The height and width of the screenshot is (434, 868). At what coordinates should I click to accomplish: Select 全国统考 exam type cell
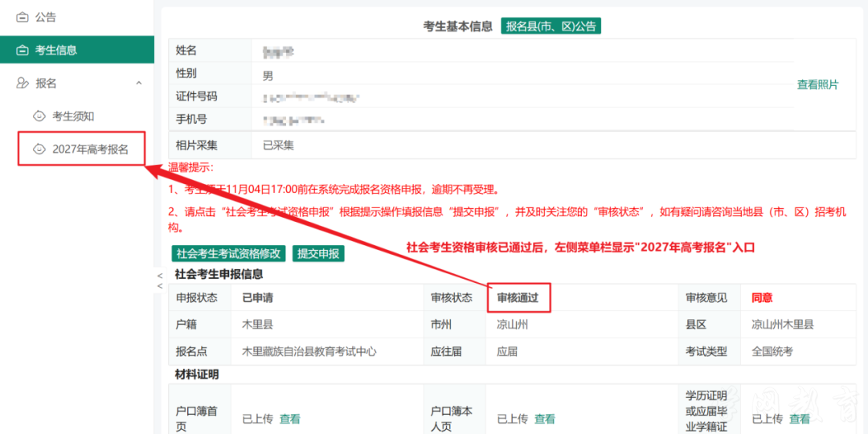(772, 351)
